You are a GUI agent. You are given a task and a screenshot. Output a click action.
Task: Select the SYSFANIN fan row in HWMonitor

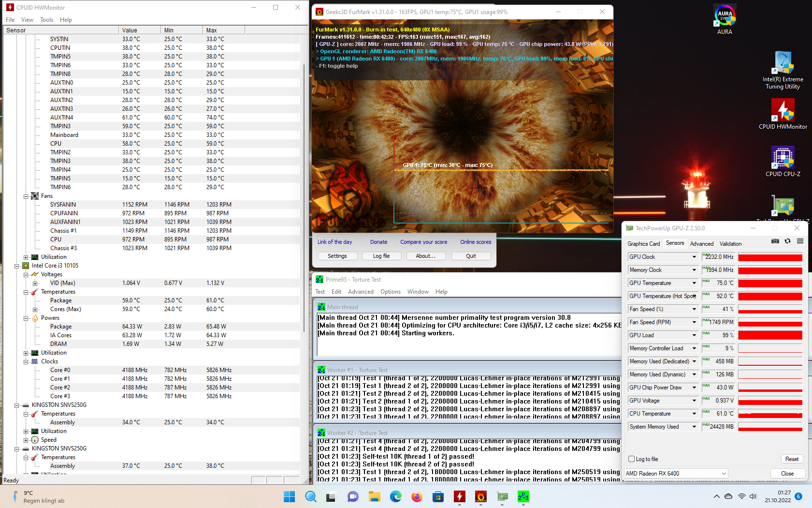(x=151, y=205)
